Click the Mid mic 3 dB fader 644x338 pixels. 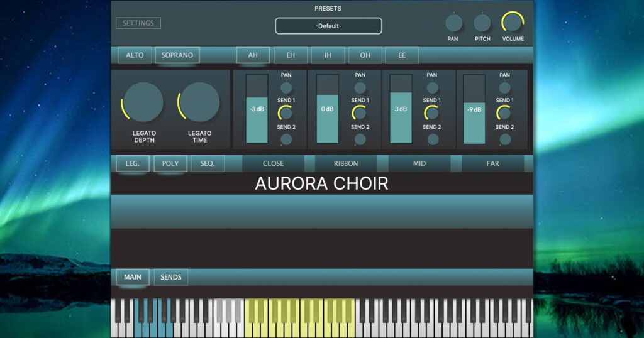[x=401, y=109]
